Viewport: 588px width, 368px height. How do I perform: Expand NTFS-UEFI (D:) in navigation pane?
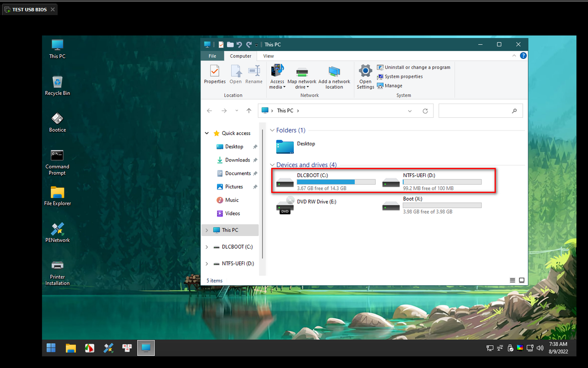[x=207, y=264]
